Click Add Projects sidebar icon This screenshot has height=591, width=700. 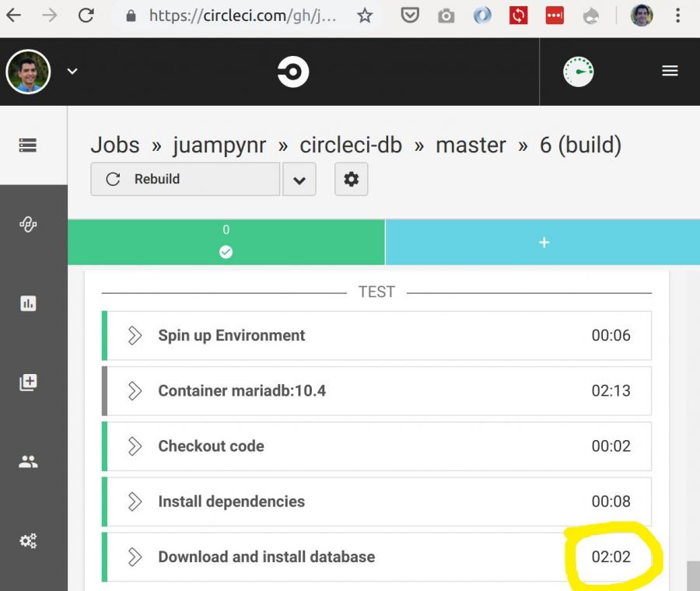coord(28,383)
